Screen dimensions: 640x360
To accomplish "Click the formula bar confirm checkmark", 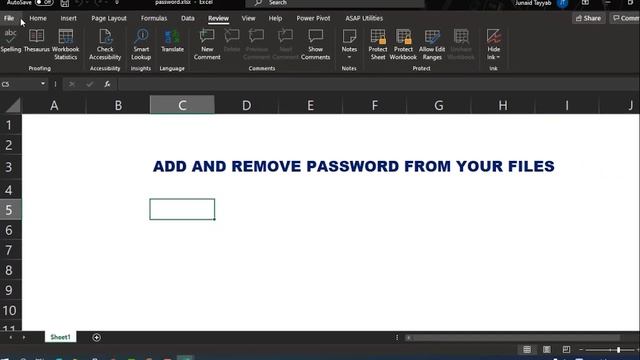I will [89, 84].
